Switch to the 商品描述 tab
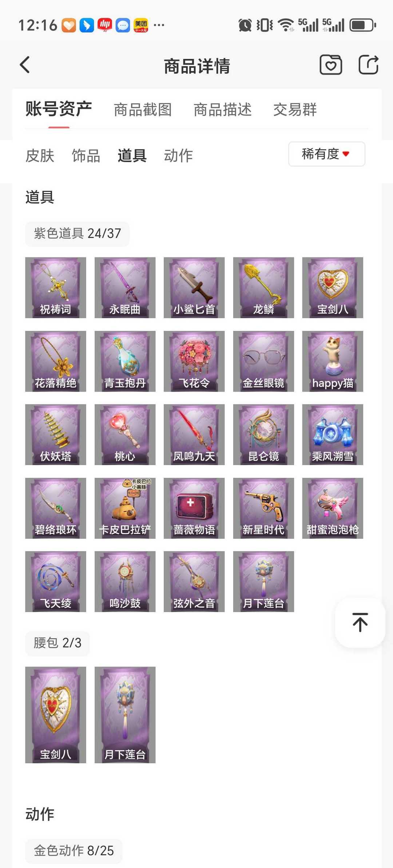The width and height of the screenshot is (393, 868). click(223, 109)
